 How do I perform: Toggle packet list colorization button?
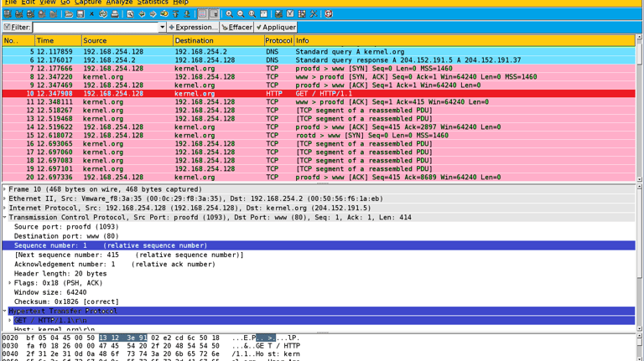click(x=202, y=14)
